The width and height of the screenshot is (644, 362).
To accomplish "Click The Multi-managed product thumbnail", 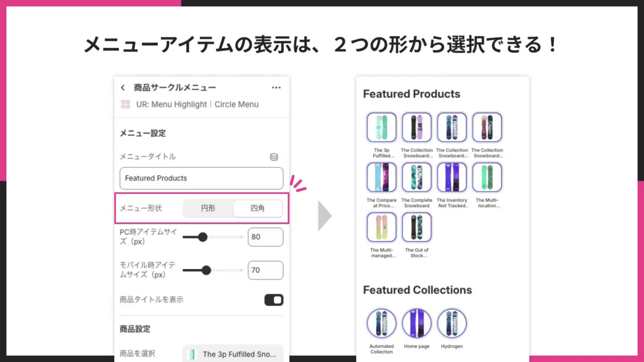I will coord(381,227).
